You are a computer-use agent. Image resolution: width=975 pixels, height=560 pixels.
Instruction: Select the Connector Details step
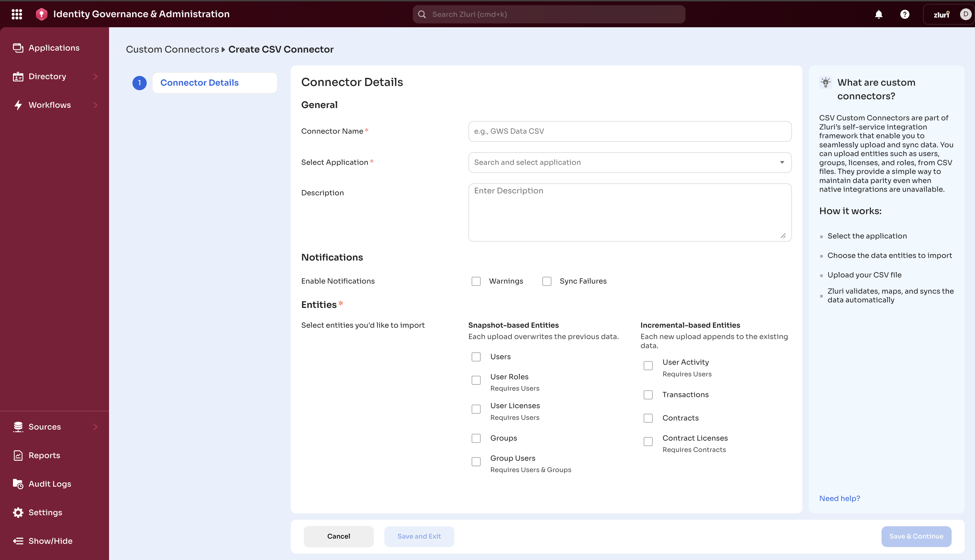coord(199,83)
